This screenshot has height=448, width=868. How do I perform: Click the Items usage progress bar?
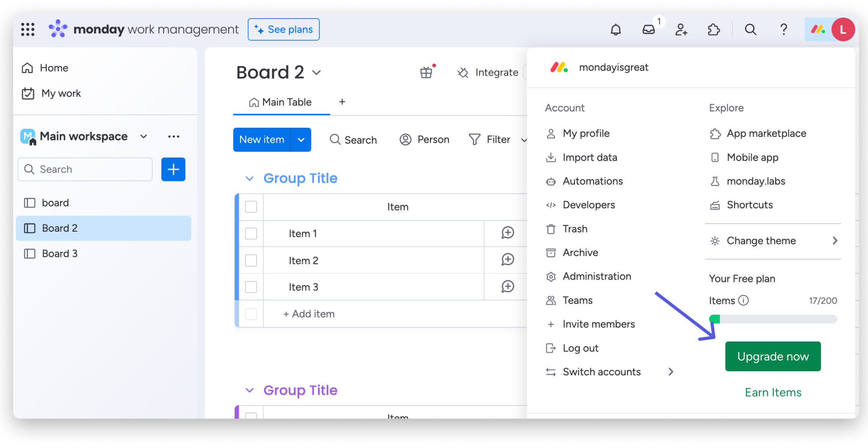(773, 319)
